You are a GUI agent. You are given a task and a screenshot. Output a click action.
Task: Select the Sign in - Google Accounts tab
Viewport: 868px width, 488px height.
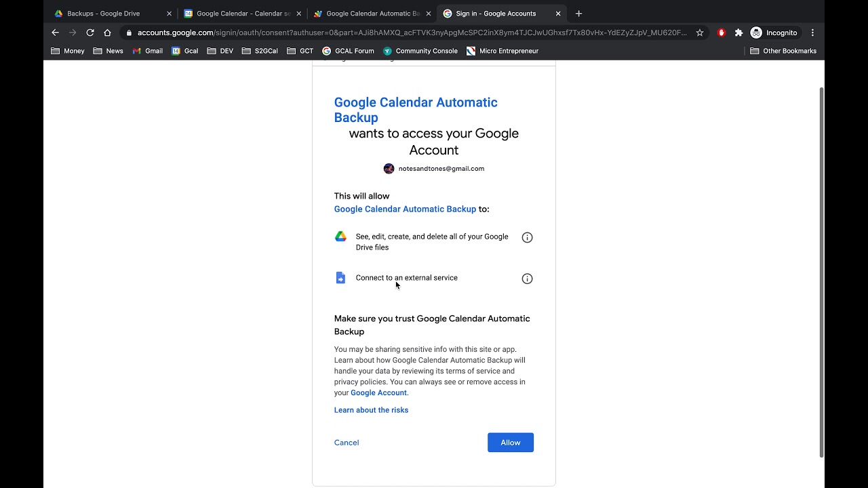click(x=501, y=14)
